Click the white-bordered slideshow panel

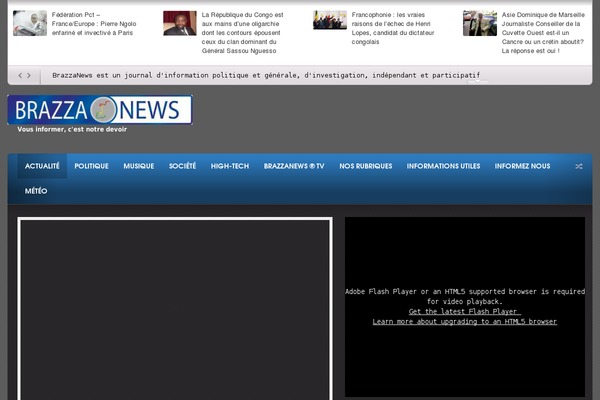click(175, 309)
